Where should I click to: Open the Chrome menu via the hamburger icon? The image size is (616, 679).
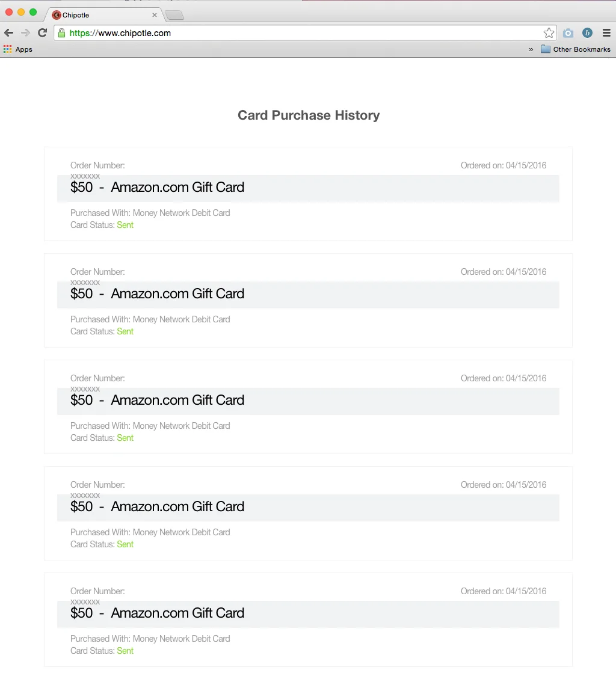click(x=607, y=33)
